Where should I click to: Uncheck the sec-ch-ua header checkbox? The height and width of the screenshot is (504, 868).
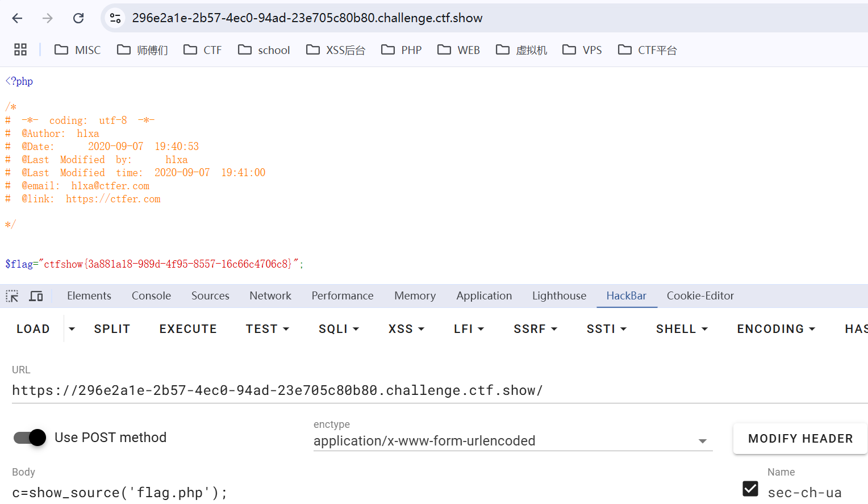click(750, 489)
